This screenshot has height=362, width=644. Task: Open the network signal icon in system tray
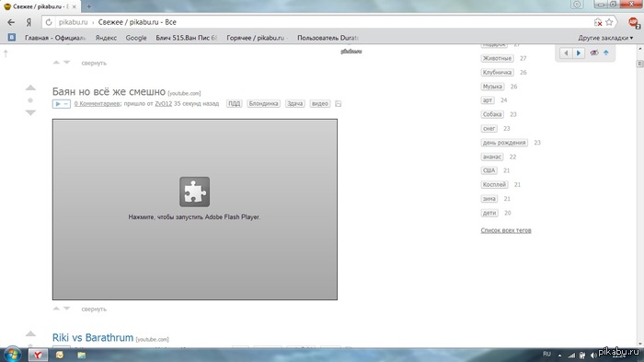pos(571,355)
